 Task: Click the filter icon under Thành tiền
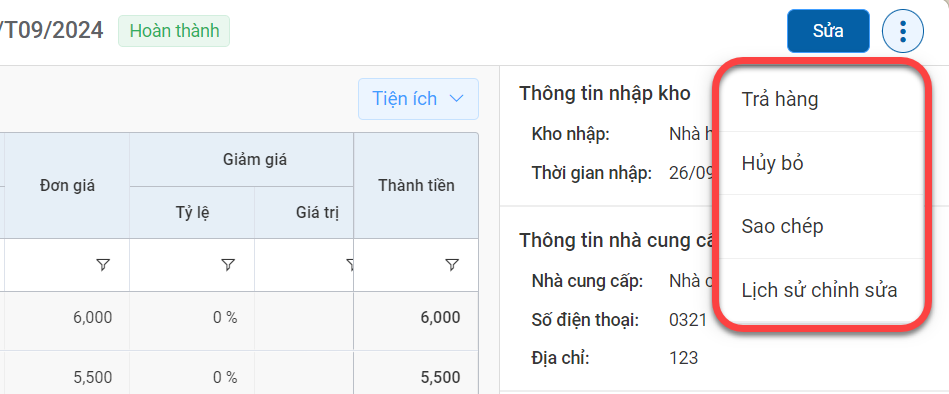click(452, 264)
